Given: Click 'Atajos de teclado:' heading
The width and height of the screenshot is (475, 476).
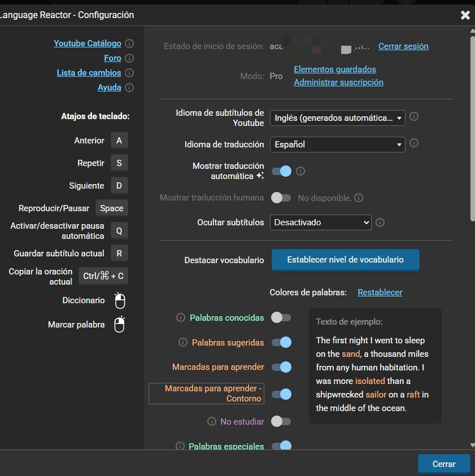Looking at the screenshot, I should 95,116.
